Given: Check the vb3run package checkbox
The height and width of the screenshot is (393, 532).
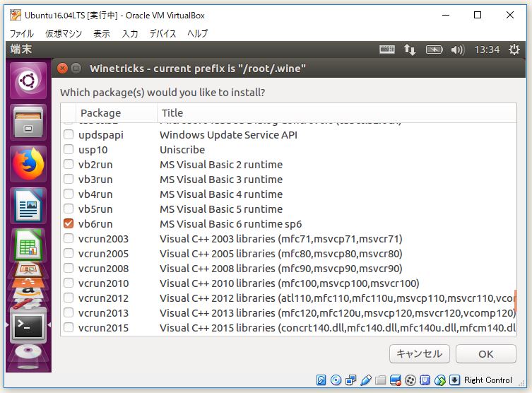Looking at the screenshot, I should point(69,179).
